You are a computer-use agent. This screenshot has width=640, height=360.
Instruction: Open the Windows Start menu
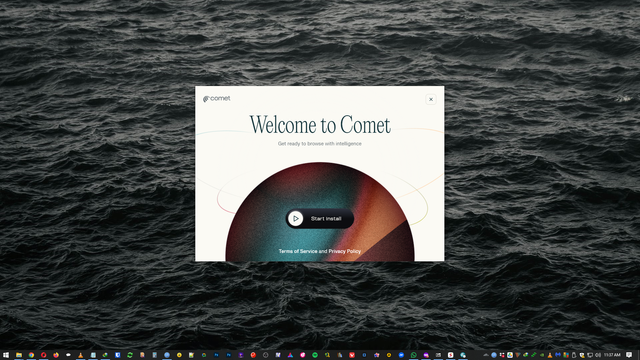6,355
